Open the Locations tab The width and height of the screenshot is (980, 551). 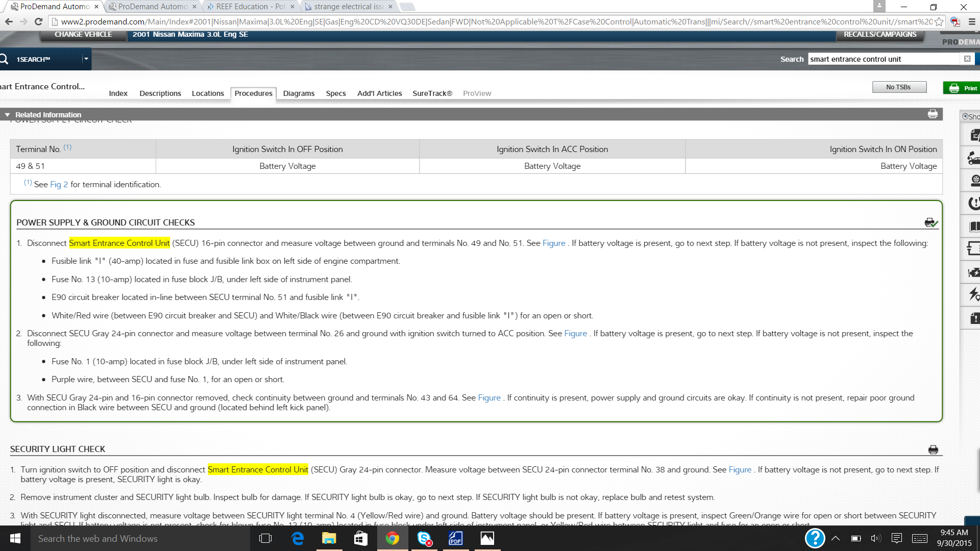(x=208, y=93)
